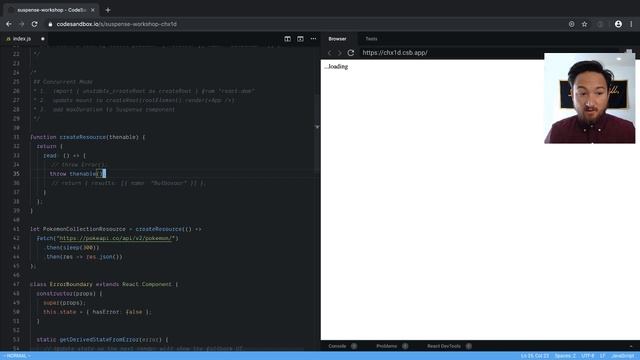Change the JavaScript language mode
This screenshot has width=640, height=360.
click(x=623, y=356)
